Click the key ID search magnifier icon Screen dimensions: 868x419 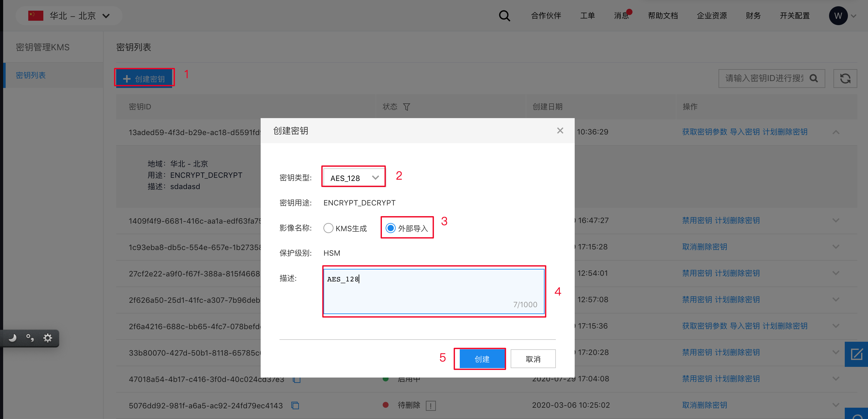coord(813,79)
